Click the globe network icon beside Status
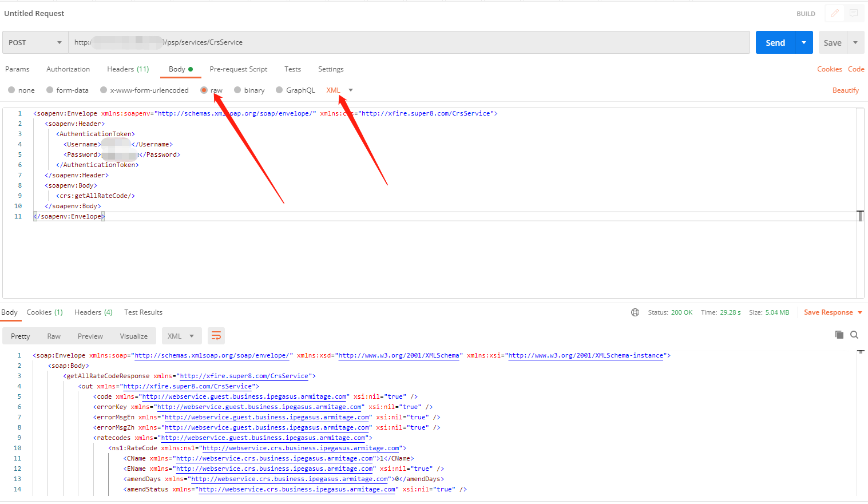The height and width of the screenshot is (504, 868). pos(635,312)
